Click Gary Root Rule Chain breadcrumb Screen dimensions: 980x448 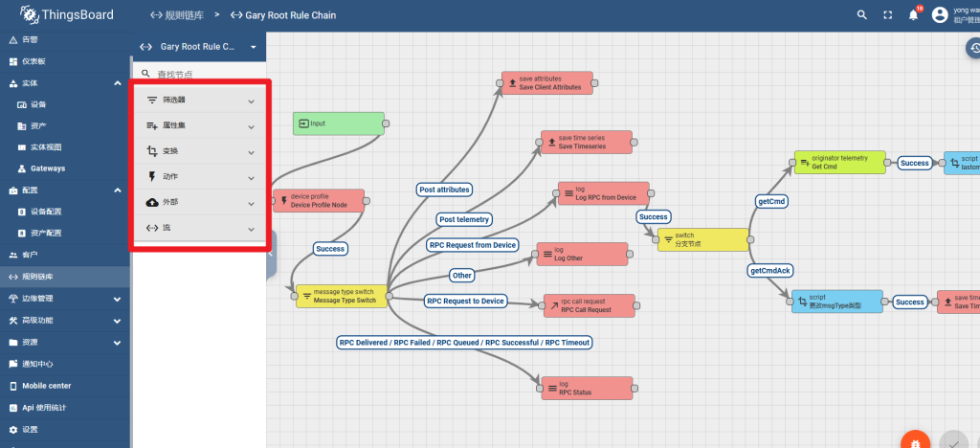pyautogui.click(x=283, y=15)
